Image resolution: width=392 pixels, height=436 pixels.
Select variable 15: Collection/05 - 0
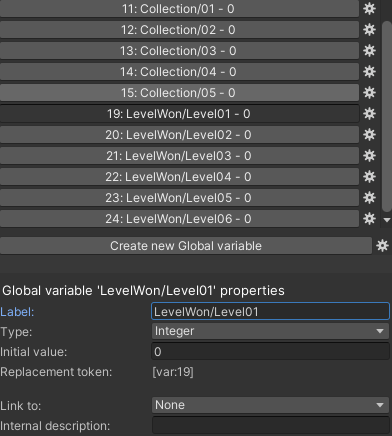coord(179,93)
